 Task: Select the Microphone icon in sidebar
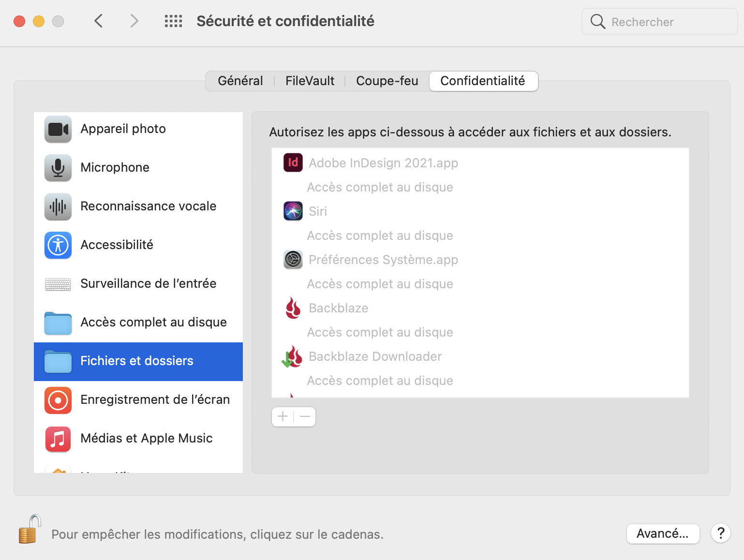tap(58, 168)
